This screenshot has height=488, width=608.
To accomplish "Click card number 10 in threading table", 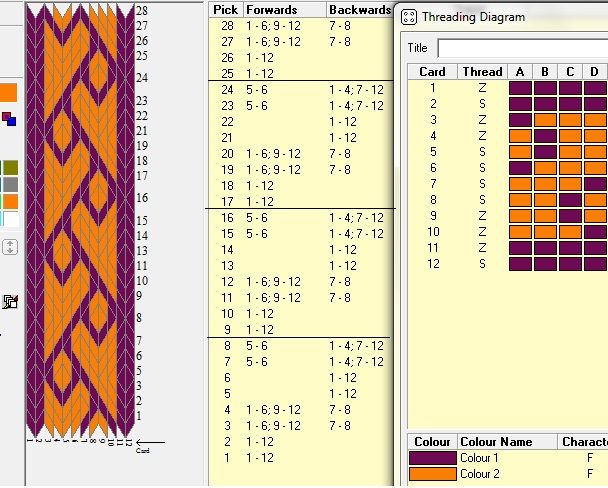I will click(x=433, y=232).
